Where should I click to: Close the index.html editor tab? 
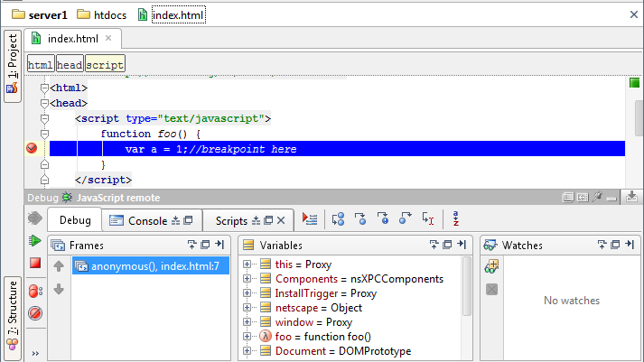point(108,38)
